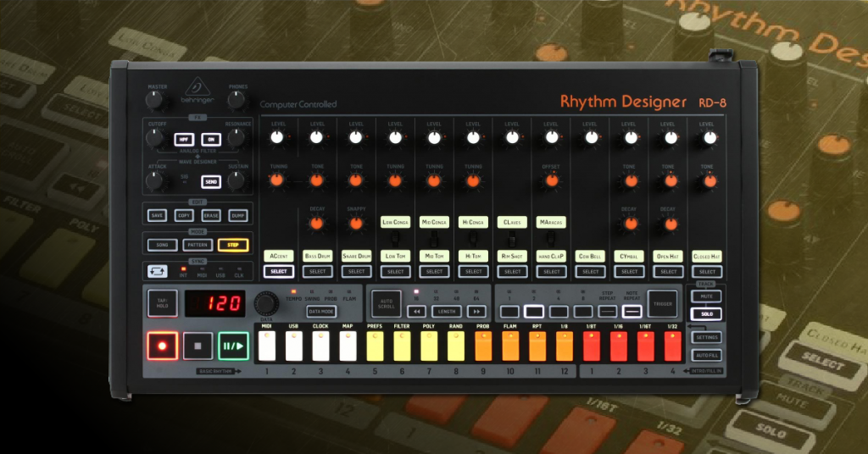Click the rewind arrows left of LENGTH
The width and height of the screenshot is (868, 454).
[416, 311]
